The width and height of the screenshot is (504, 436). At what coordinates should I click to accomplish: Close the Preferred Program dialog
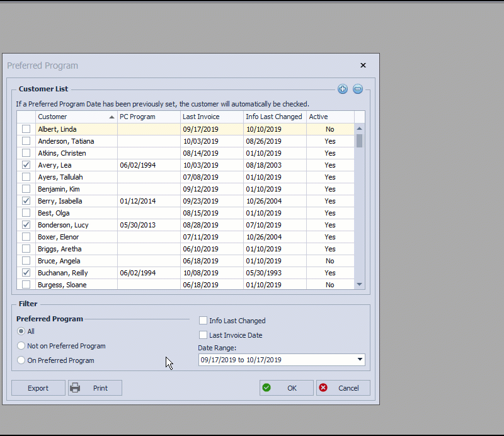tap(364, 66)
